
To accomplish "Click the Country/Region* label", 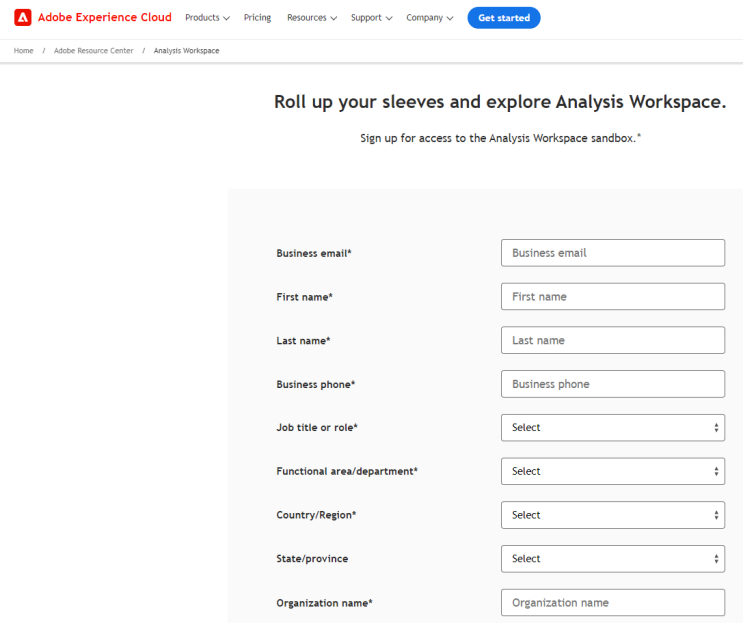I will click(x=316, y=515).
